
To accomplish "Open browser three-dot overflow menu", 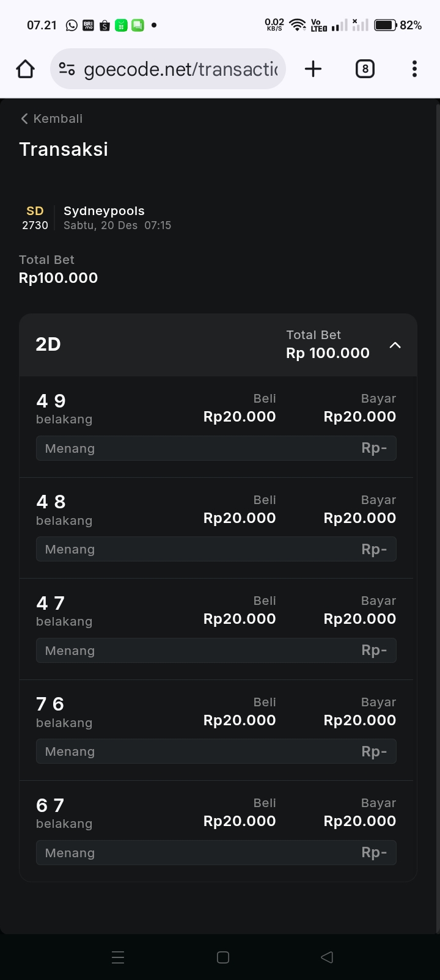I will (x=414, y=69).
